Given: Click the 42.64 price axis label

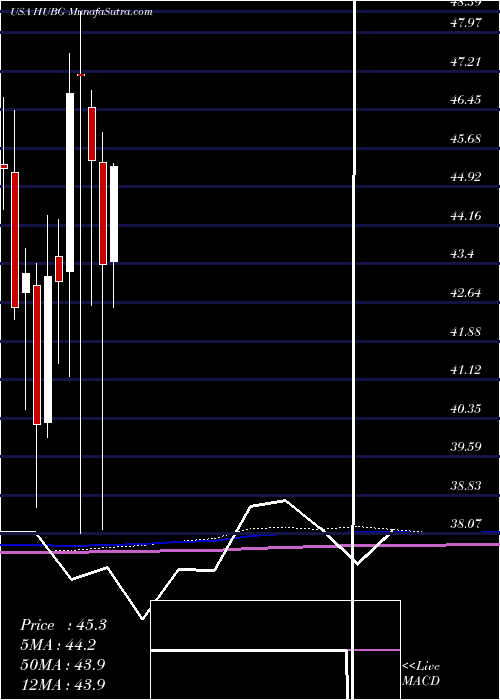Looking at the screenshot, I should 466,293.
